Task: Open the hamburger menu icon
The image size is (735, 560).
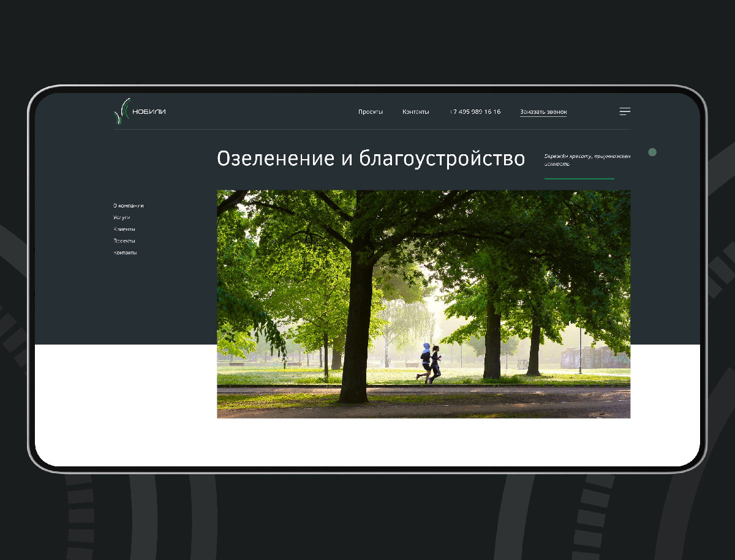Action: pos(625,111)
